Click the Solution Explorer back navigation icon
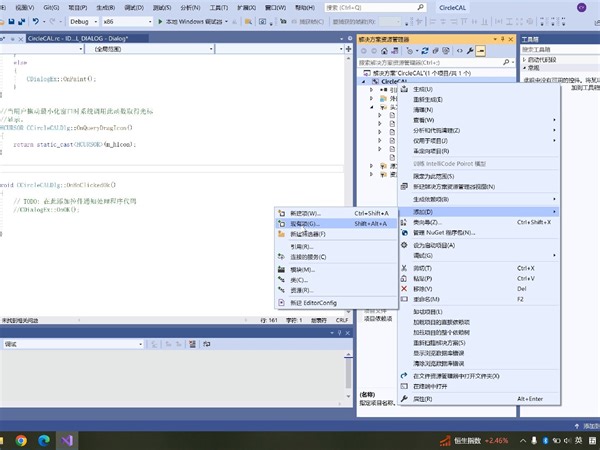 pyautogui.click(x=364, y=51)
